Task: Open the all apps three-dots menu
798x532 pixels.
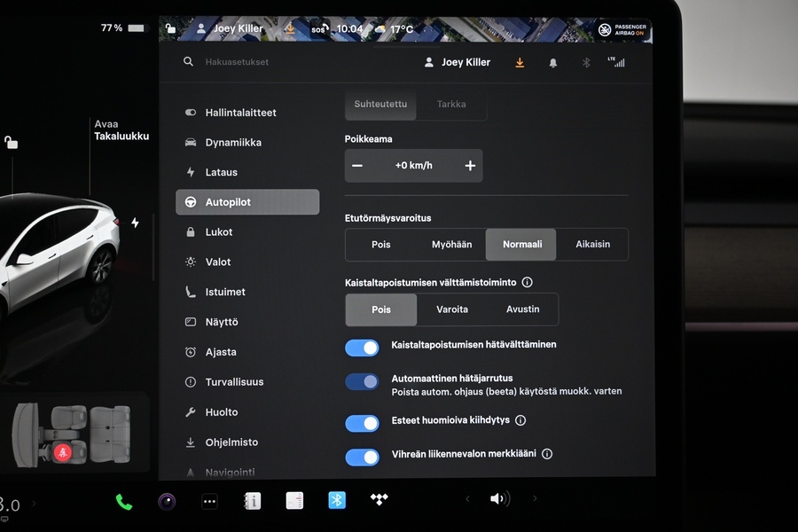Action: [x=209, y=501]
